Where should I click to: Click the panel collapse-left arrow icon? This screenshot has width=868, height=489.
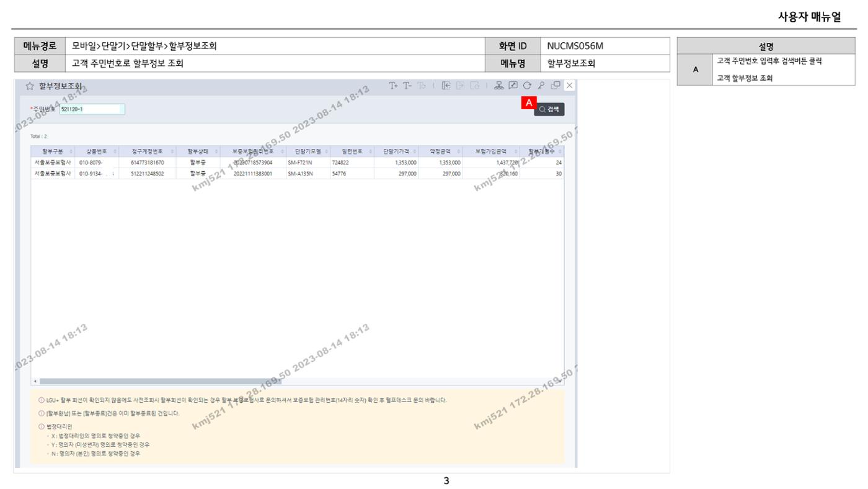tap(445, 86)
